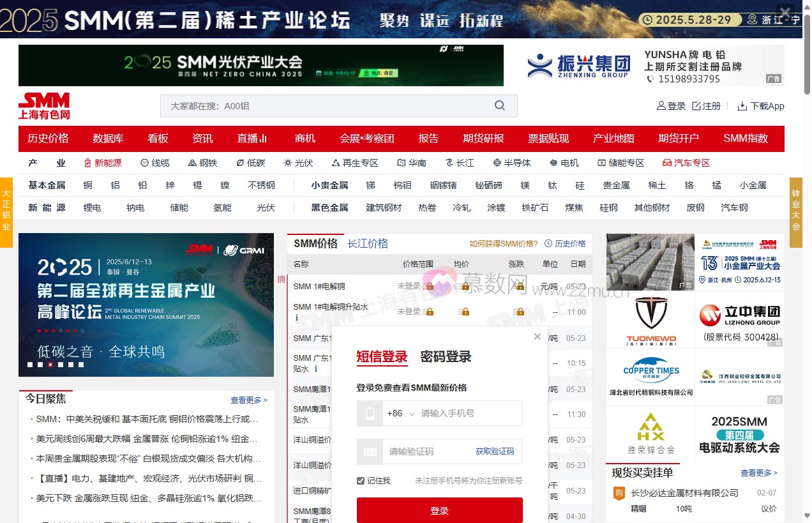Click the search magnifier icon
This screenshot has width=812, height=523.
tap(500, 105)
